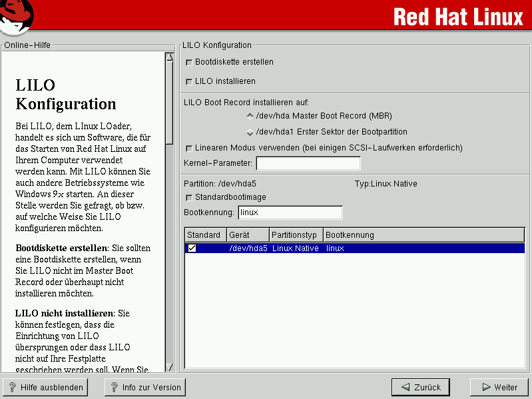Sort by the Gerät column header
Screen dimensions: 532x399
[247, 235]
